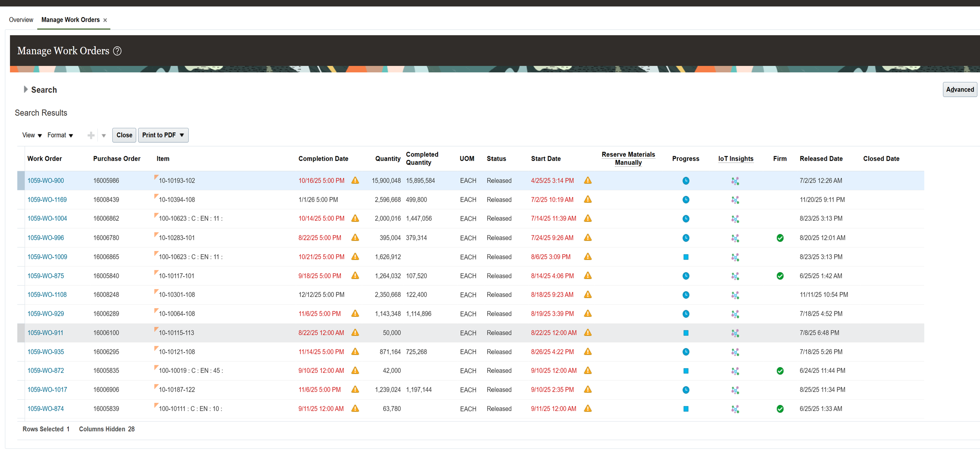Open the help icon beside Manage Work Orders
This screenshot has height=462, width=980.
pyautogui.click(x=117, y=51)
